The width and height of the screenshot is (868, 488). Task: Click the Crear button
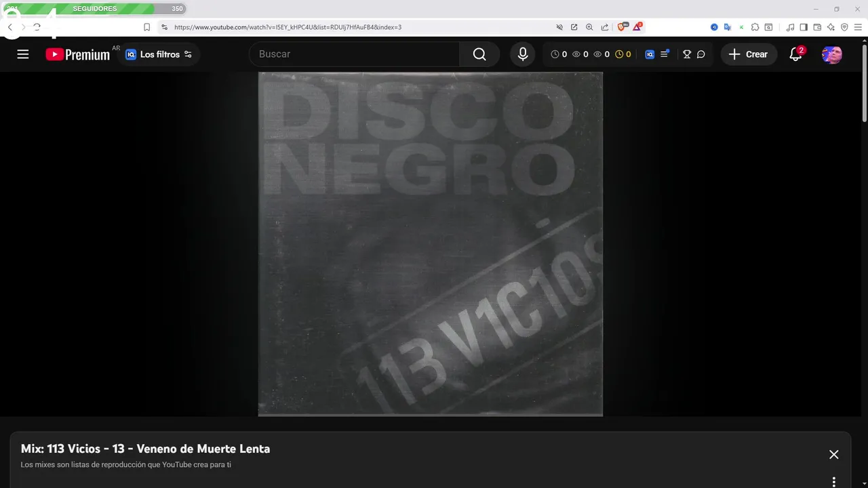749,54
